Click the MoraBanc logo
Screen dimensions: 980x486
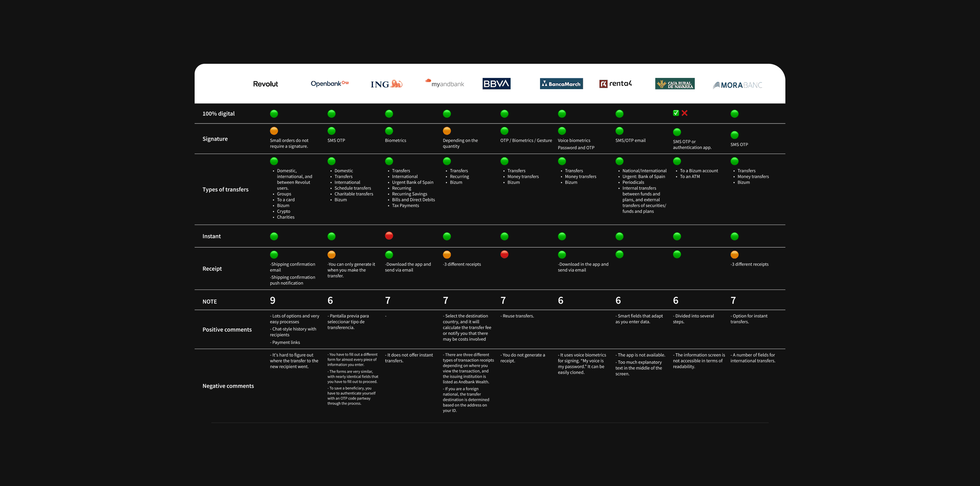tap(737, 85)
